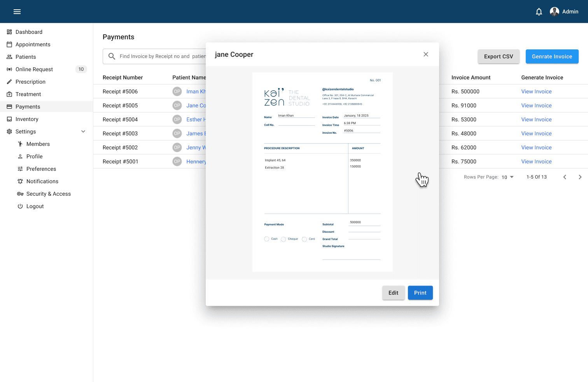
Task: Collapse the Settings submenu chevron
Action: [x=83, y=131]
